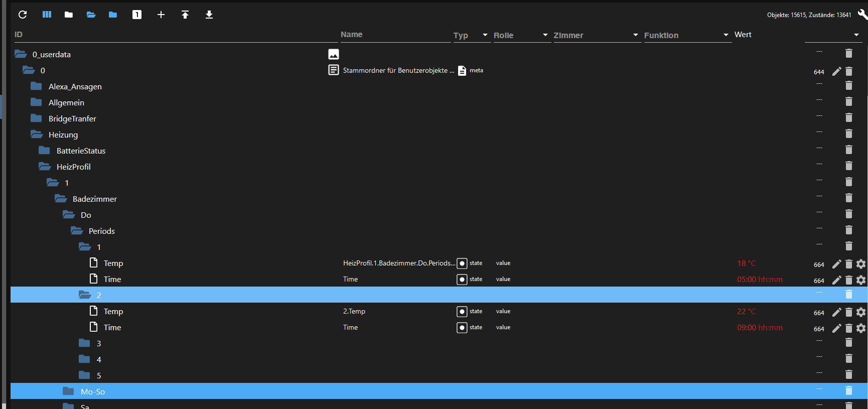Screen dimensions: 868x409
Task: Delete the Periods 1 Temp object
Action: pyautogui.click(x=849, y=264)
